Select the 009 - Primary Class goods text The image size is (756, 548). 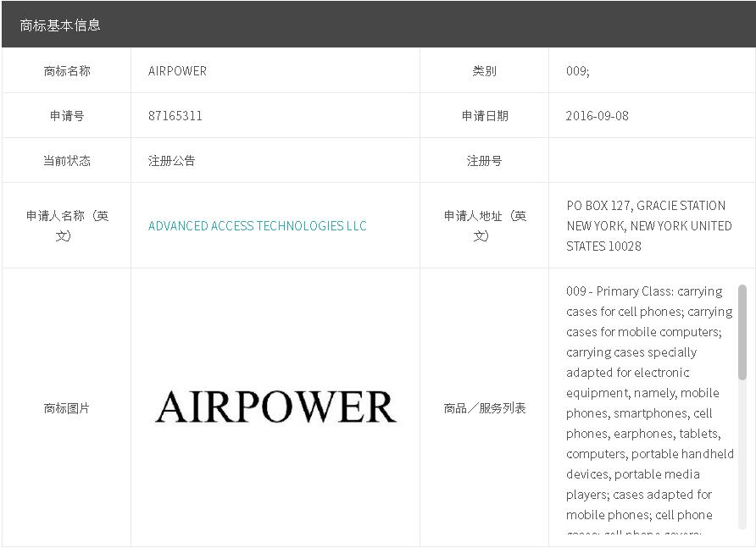point(649,408)
